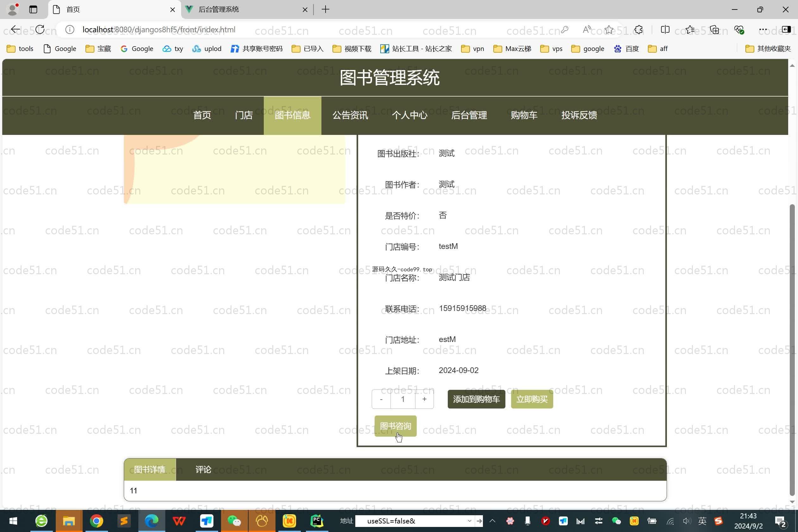Close the 后台管理系统 browser tab
The width and height of the screenshot is (798, 532).
click(305, 9)
